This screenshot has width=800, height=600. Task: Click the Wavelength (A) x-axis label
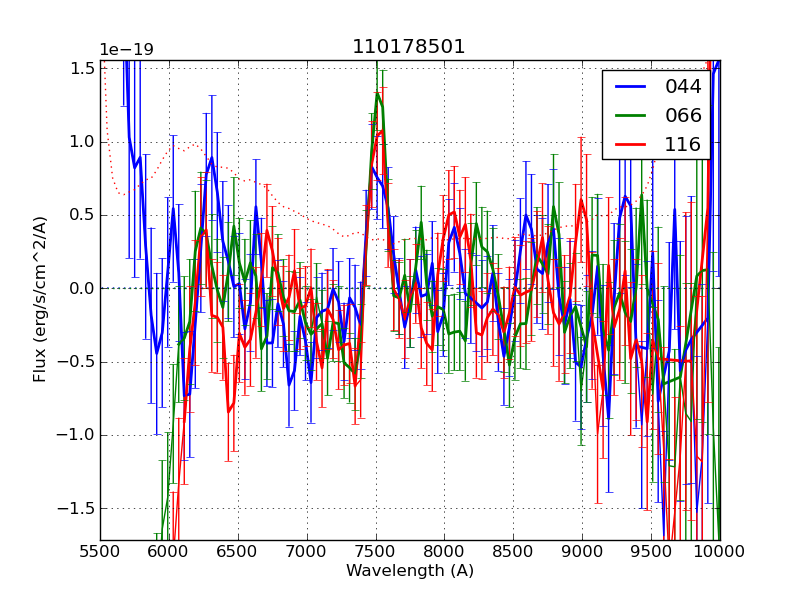[x=410, y=571]
